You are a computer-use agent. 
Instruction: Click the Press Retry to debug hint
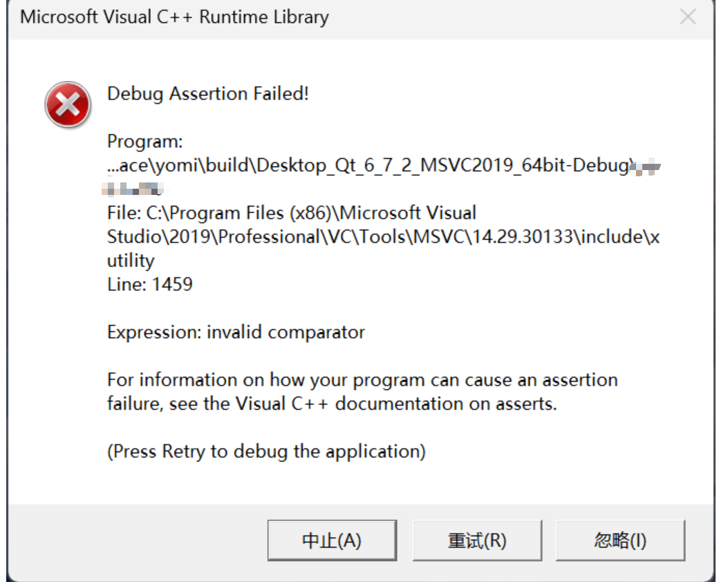coord(266,451)
